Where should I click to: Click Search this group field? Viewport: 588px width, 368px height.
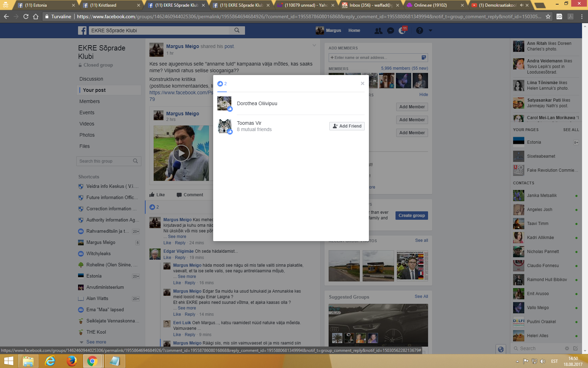(x=109, y=161)
